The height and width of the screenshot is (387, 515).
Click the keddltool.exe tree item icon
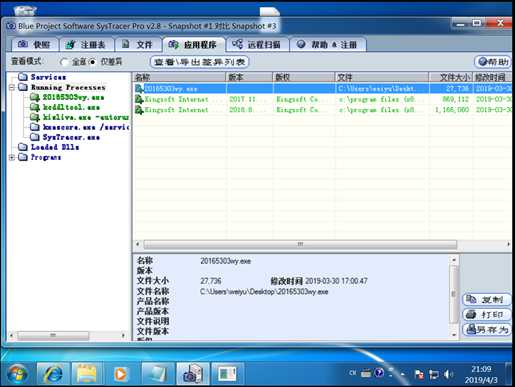(x=35, y=107)
